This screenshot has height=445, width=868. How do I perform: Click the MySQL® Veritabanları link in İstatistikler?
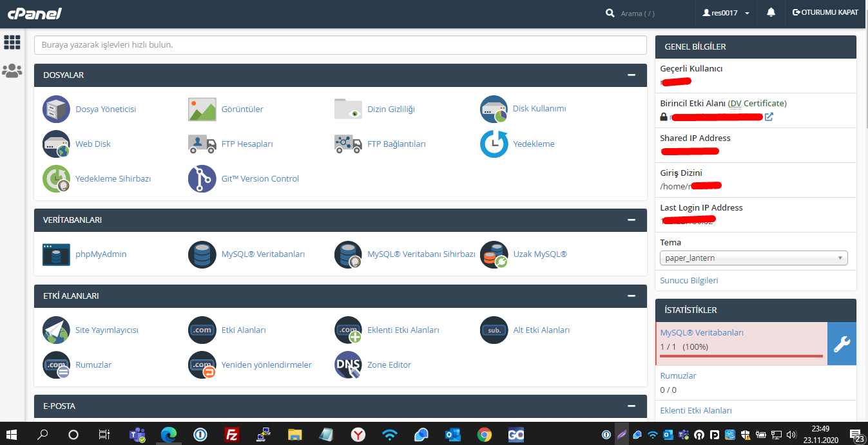pyautogui.click(x=702, y=333)
